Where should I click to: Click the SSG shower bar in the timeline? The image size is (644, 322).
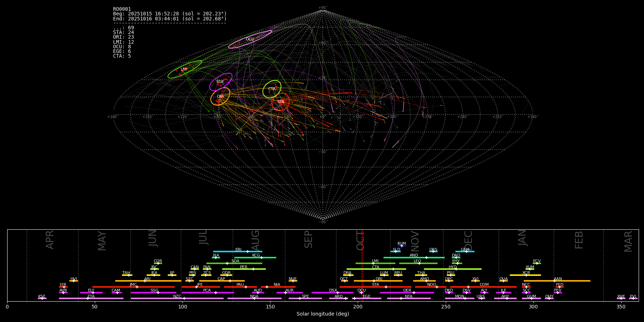pyautogui.click(x=153, y=293)
